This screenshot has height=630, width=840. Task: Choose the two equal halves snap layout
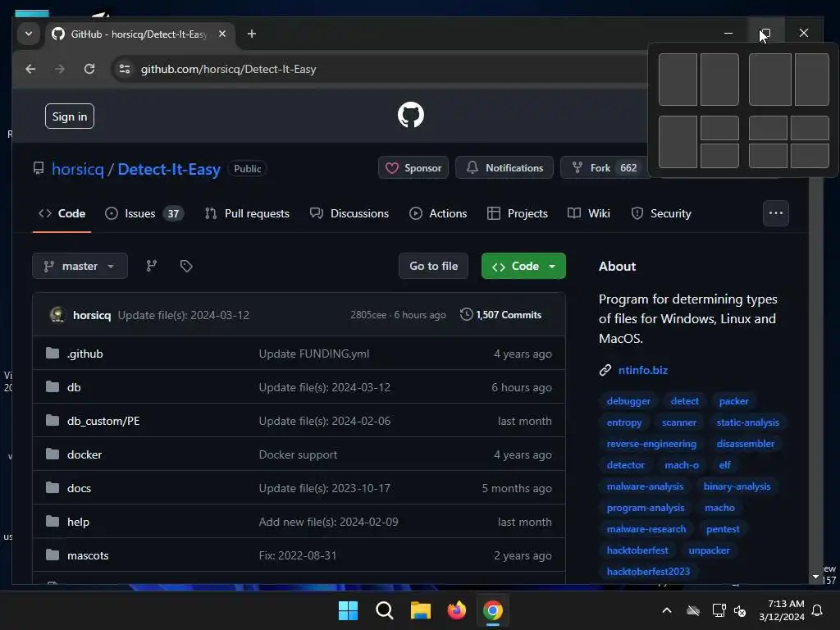click(x=699, y=80)
